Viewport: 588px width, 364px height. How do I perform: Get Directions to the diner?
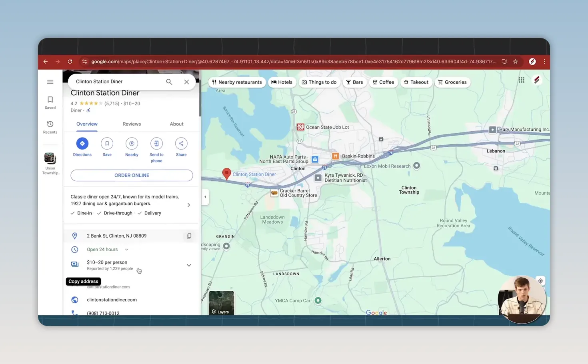pos(82,147)
